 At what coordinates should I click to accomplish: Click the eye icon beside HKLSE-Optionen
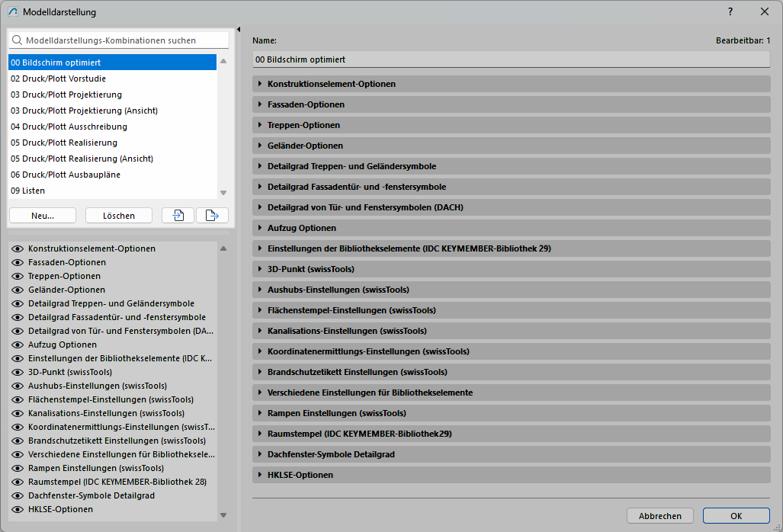18,509
